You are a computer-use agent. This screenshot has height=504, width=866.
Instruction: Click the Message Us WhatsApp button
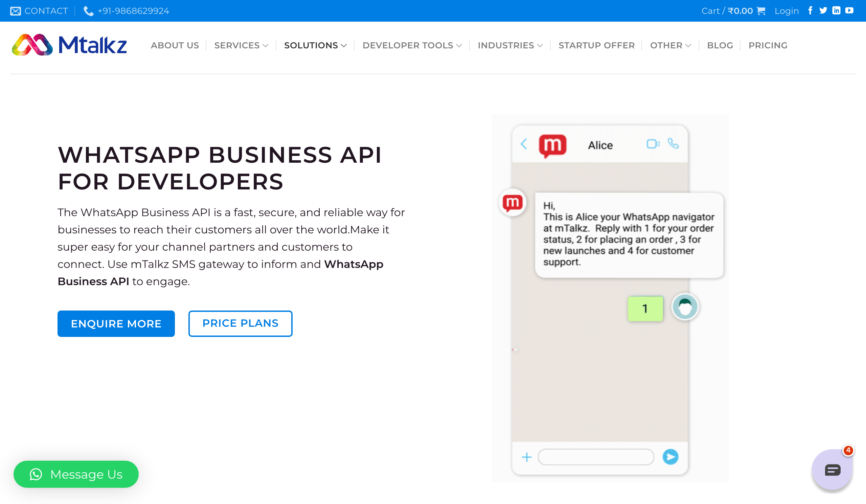(76, 474)
